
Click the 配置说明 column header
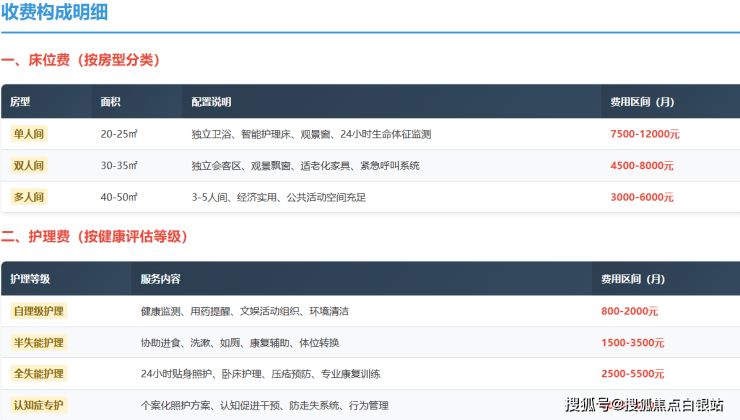pos(211,102)
